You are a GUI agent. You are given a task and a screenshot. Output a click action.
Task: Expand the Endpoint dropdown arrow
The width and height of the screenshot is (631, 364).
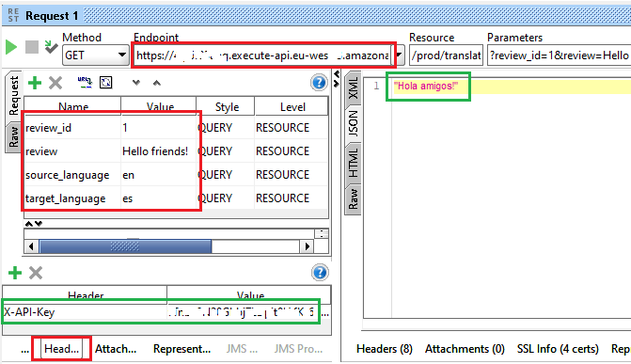[400, 55]
